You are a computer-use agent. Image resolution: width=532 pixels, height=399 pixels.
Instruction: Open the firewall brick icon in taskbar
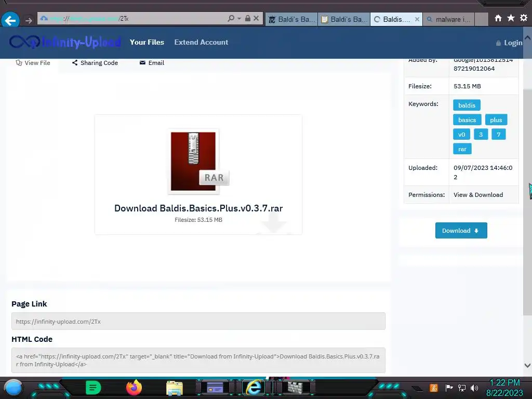(295, 388)
